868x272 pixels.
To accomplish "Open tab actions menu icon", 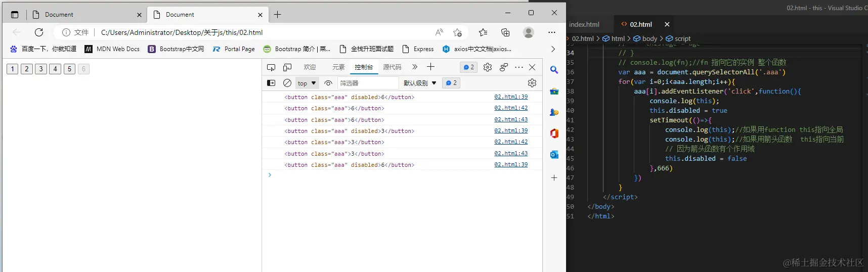I will [15, 15].
